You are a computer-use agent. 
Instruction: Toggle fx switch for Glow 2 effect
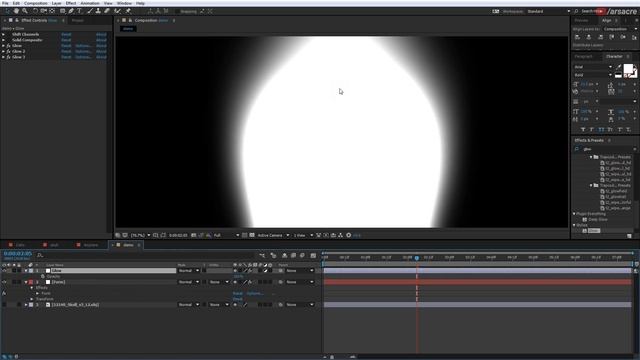click(8, 51)
